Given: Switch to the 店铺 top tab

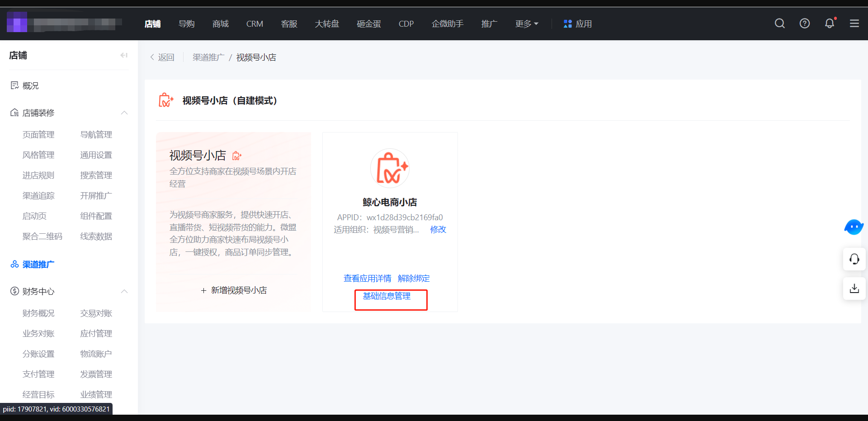Looking at the screenshot, I should [153, 24].
